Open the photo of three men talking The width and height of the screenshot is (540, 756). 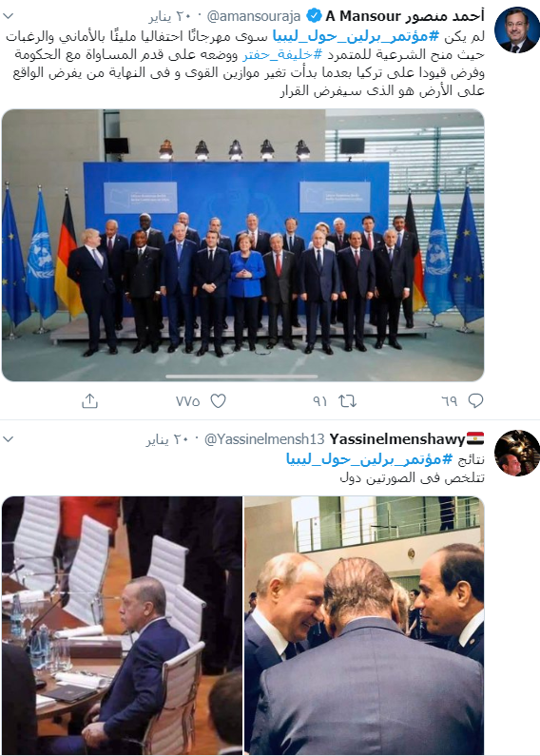tap(364, 626)
